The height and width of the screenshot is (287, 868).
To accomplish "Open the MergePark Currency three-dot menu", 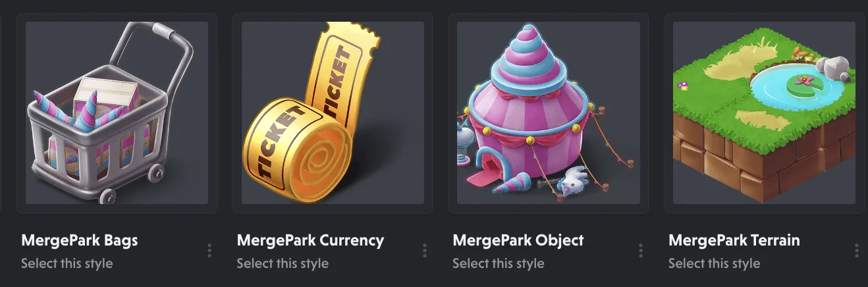I will pyautogui.click(x=425, y=251).
